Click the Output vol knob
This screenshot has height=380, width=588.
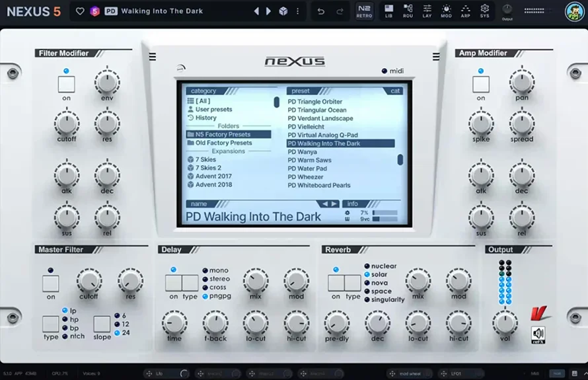505,323
